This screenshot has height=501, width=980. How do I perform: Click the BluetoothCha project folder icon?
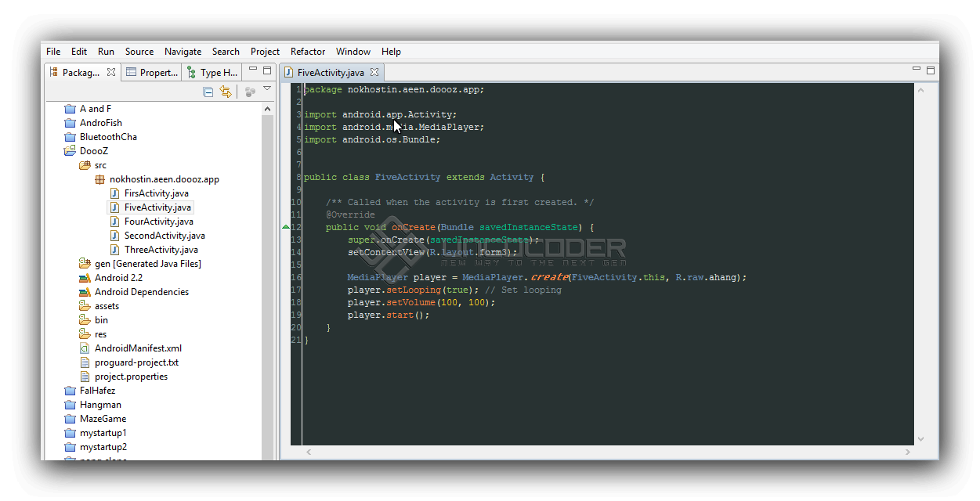click(x=70, y=137)
